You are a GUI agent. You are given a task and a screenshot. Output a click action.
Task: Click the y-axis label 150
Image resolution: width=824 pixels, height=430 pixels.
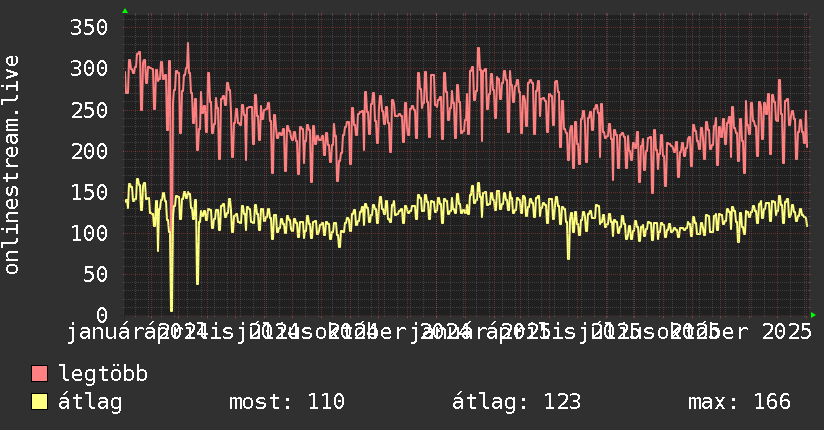pyautogui.click(x=89, y=192)
